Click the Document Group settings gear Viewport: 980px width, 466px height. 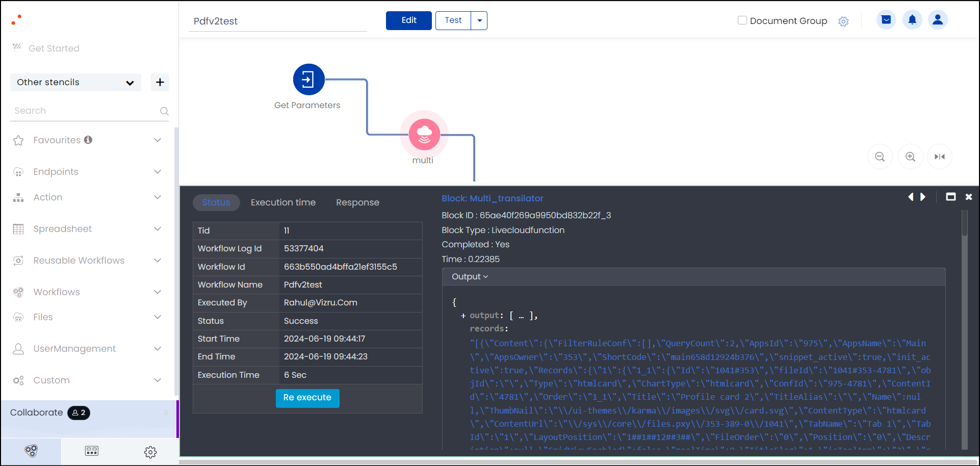click(843, 21)
